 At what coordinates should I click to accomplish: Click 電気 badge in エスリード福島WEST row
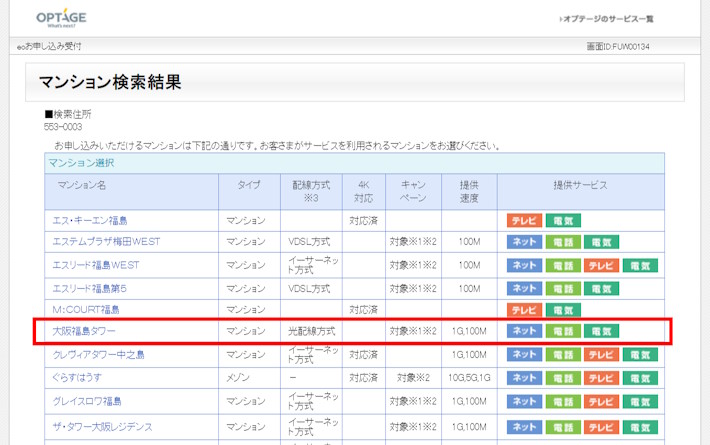[x=640, y=265]
